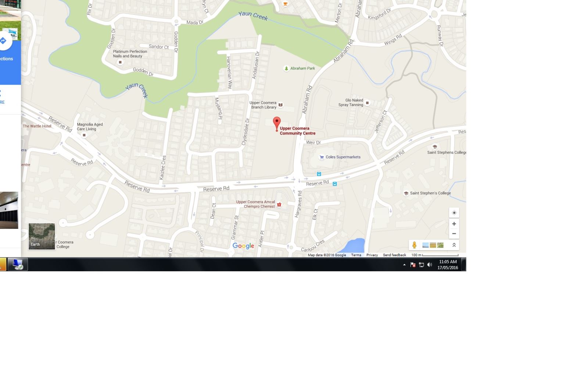
Task: Click the blue directions arrow icon
Action: 3,41
